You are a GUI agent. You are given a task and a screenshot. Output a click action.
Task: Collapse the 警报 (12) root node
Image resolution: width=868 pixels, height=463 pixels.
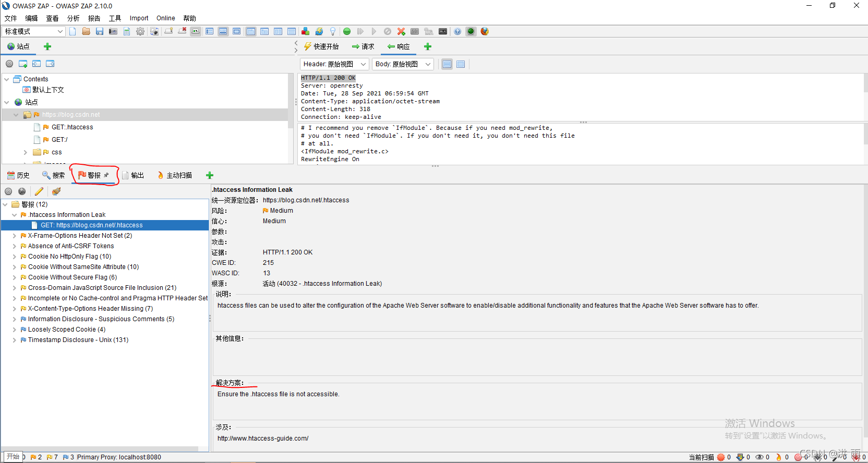5,204
